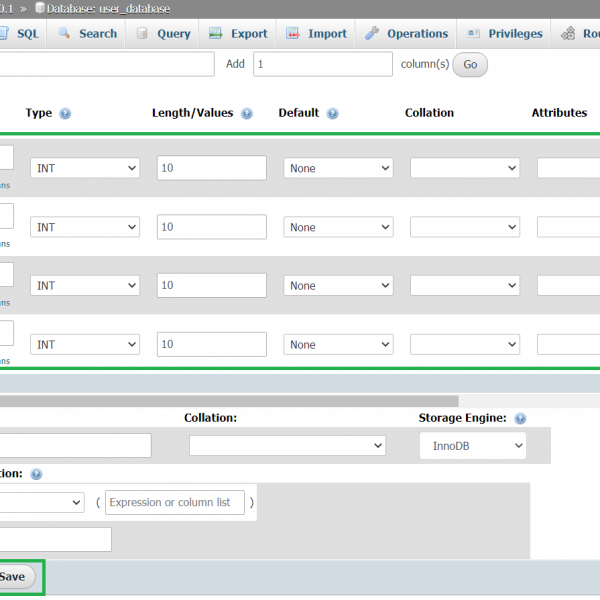Open the Import tab
This screenshot has width=600, height=600.
click(x=316, y=33)
